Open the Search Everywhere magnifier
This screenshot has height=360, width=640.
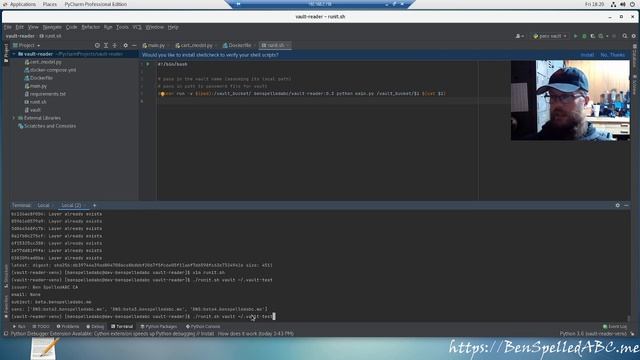click(x=624, y=36)
